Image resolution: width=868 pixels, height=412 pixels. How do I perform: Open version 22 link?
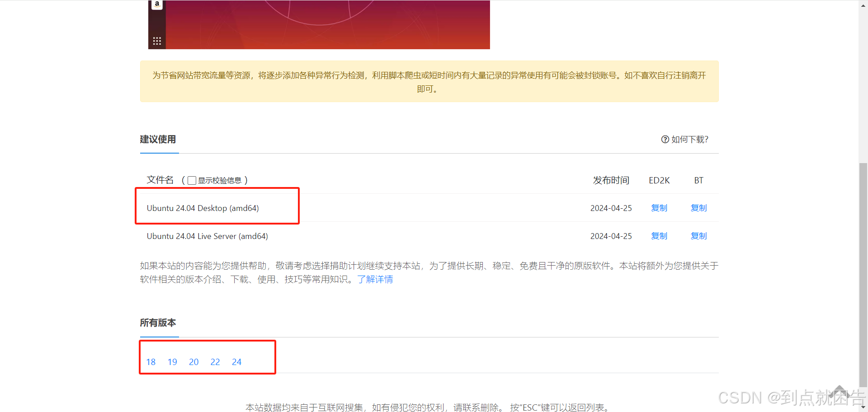pos(215,362)
